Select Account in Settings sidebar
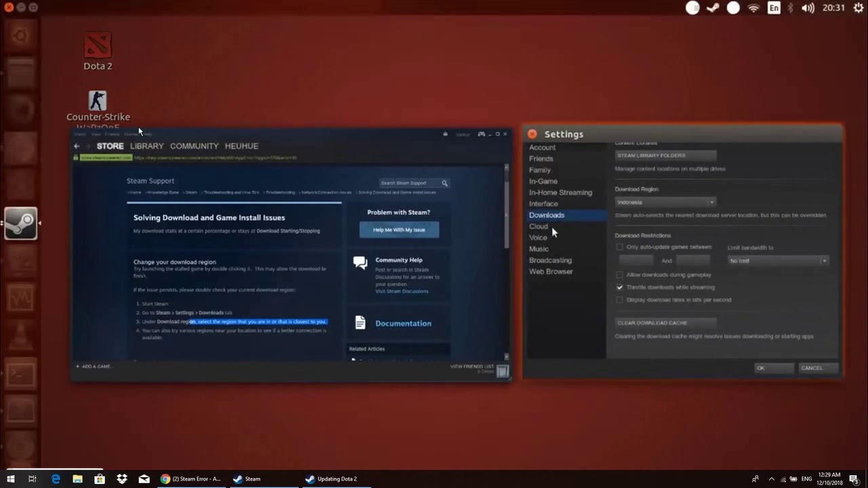Viewport: 868px width, 488px height. [542, 147]
